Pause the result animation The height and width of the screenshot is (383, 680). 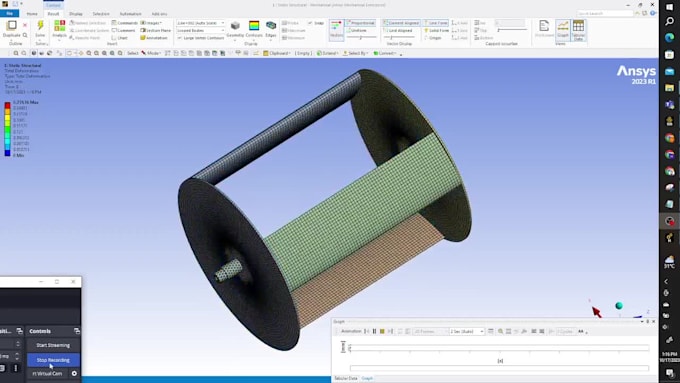tap(374, 331)
